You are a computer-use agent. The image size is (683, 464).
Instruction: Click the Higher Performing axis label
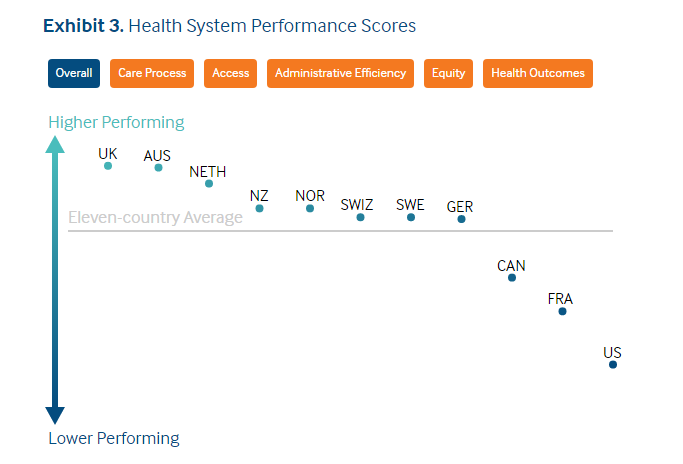pyautogui.click(x=116, y=122)
